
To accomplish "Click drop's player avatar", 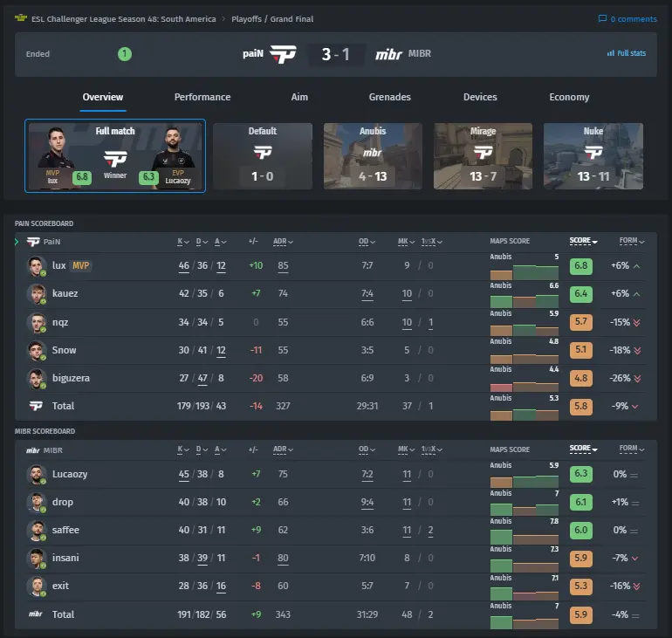I will click(36, 502).
